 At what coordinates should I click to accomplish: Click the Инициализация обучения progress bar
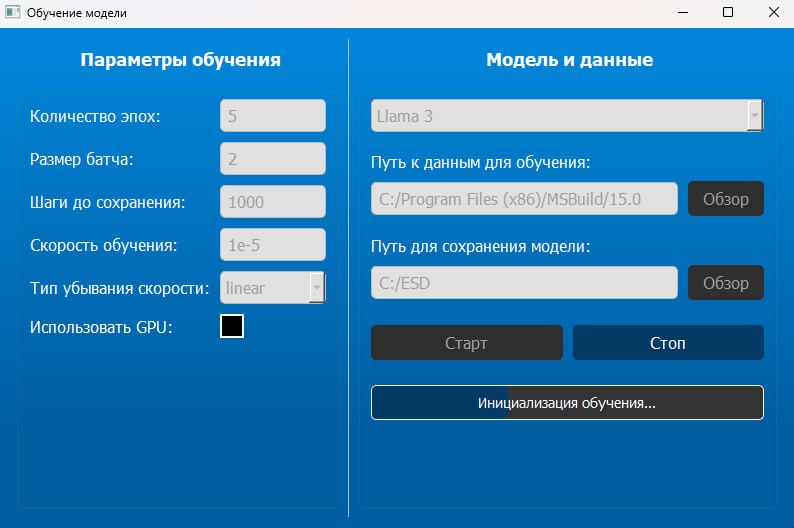[x=567, y=403]
